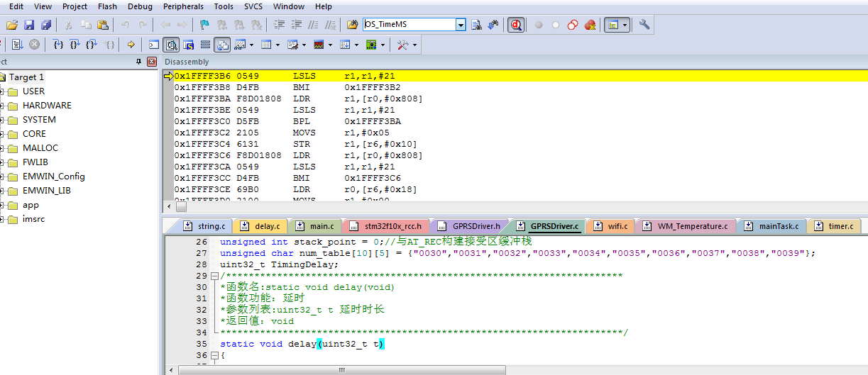Open Find in Files icon
This screenshot has height=375, width=868.
click(352, 25)
